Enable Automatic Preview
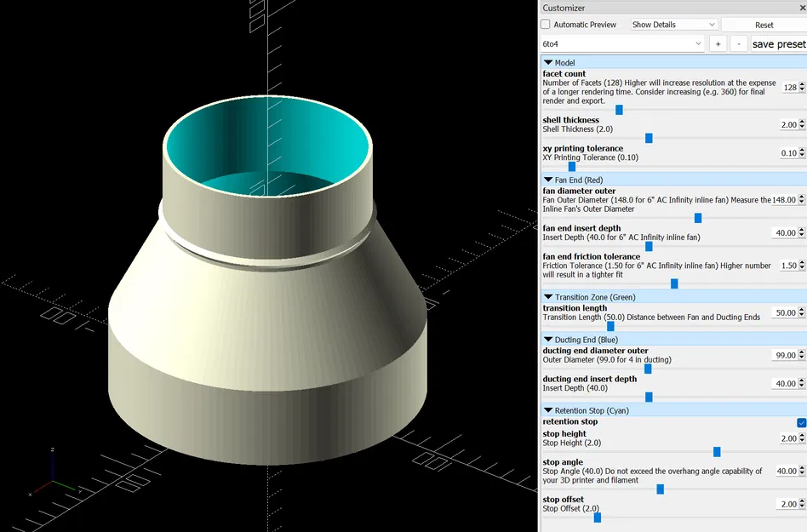807x532 pixels. point(545,24)
